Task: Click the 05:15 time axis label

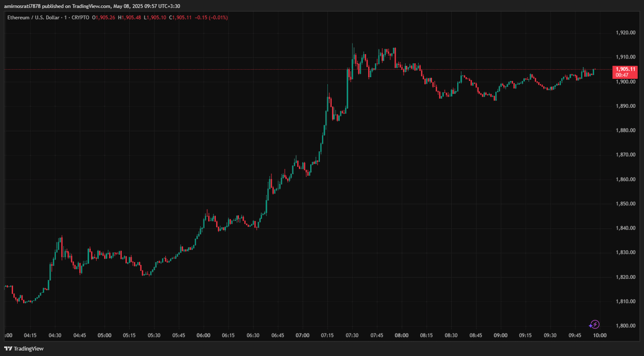Action: click(129, 335)
